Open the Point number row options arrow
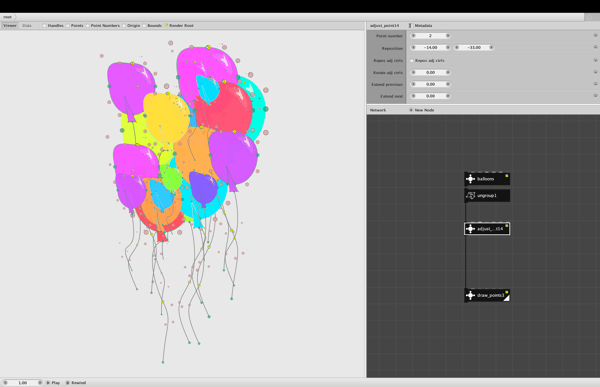The width and height of the screenshot is (600, 387). pyautogui.click(x=595, y=35)
